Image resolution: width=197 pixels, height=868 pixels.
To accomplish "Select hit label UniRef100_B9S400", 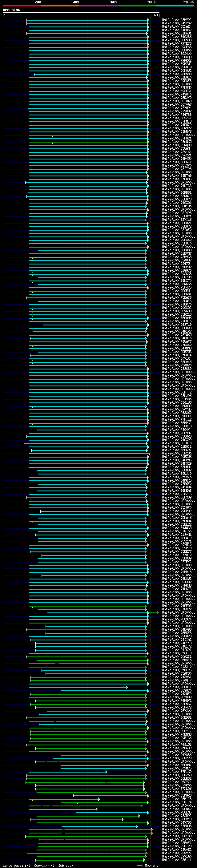I will [x=177, y=54].
